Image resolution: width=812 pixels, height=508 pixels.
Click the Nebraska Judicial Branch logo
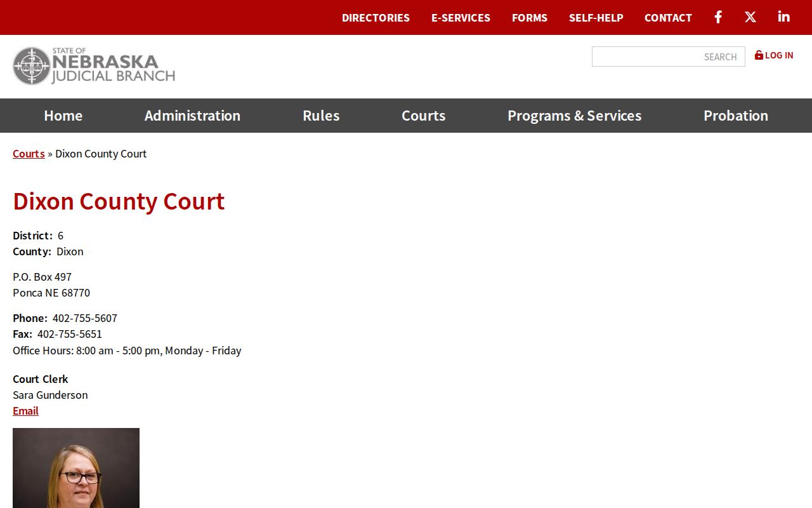(94, 66)
